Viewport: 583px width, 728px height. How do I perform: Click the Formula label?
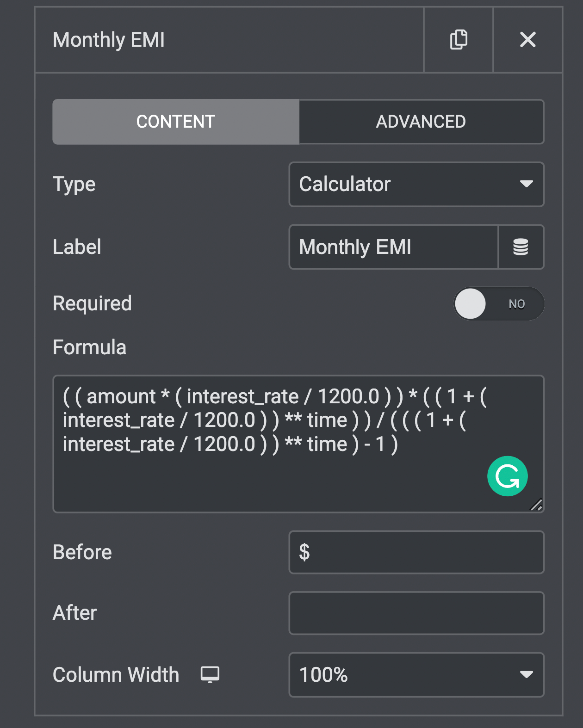[89, 347]
